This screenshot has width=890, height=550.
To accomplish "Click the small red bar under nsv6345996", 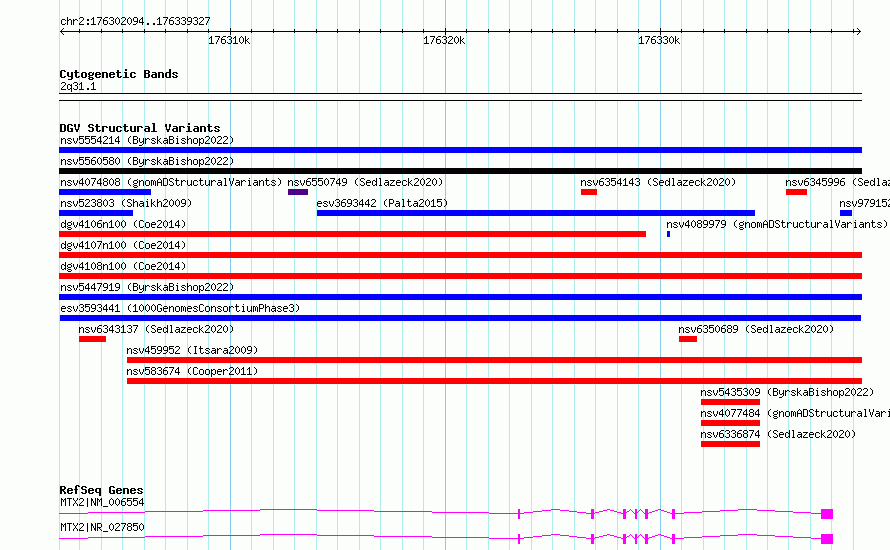I will (x=796, y=192).
